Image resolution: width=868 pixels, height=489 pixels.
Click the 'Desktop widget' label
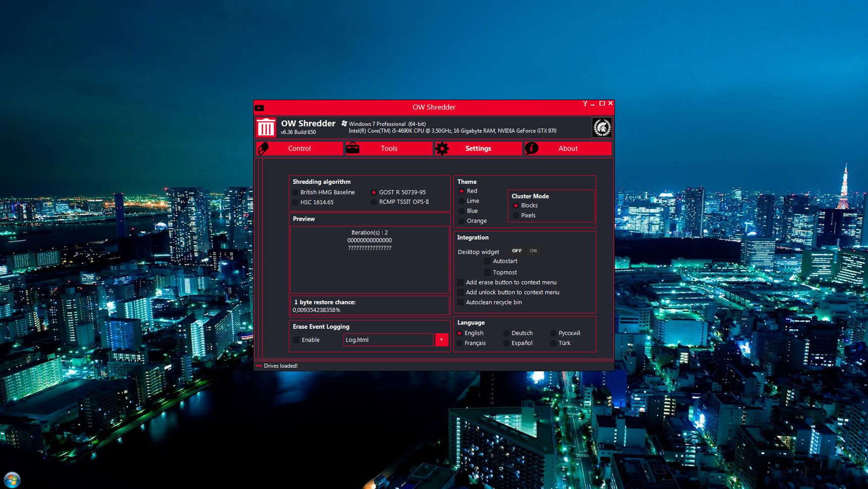point(478,252)
